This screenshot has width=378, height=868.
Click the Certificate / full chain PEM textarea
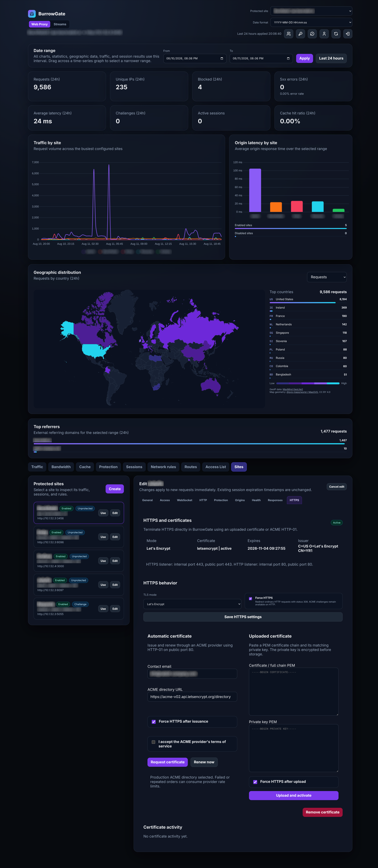pos(294,691)
